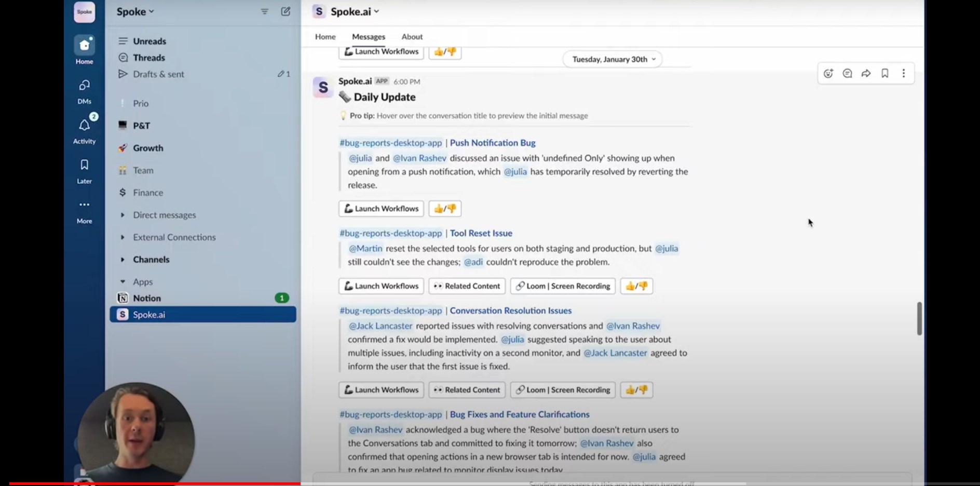Click the filter conversations icon
Screen dimensions: 980x486
click(264, 11)
